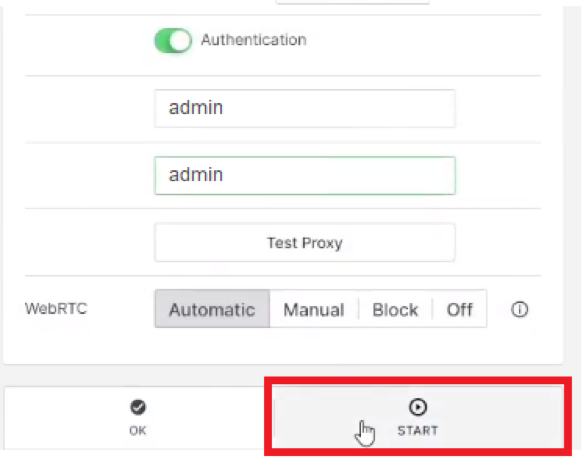Select Automatic WebRTC mode
The height and width of the screenshot is (466, 585).
click(x=212, y=309)
